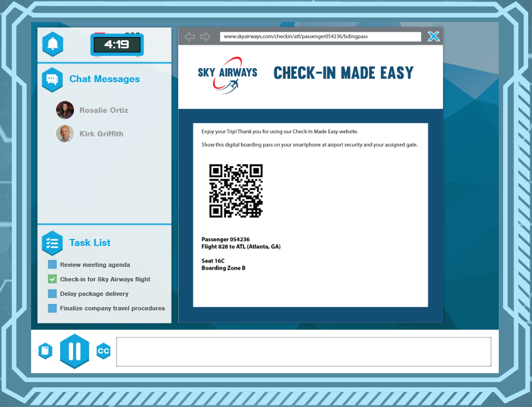
Task: Check off Delay package delivery task
Action: (52, 294)
